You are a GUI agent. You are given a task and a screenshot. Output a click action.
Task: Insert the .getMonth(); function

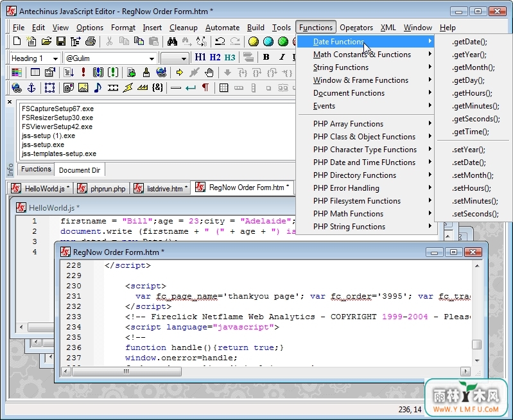[x=473, y=67]
